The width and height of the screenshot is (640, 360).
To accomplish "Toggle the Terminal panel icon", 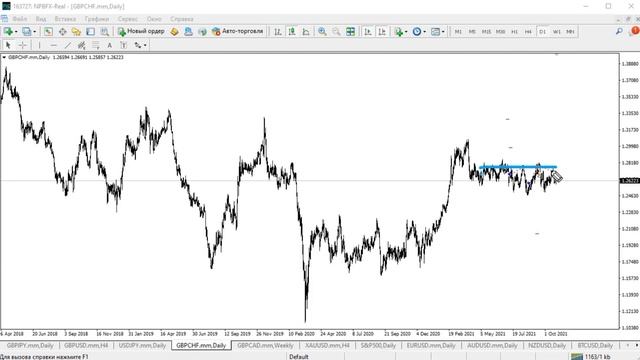I will 90,31.
